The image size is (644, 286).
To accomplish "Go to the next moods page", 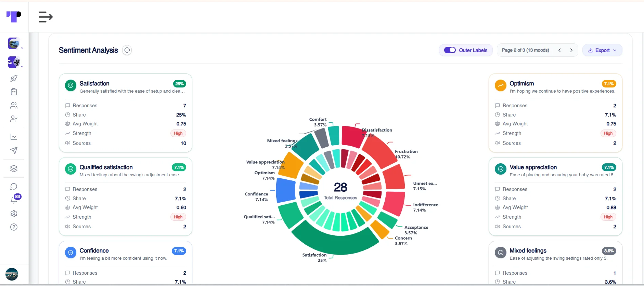I will [571, 50].
